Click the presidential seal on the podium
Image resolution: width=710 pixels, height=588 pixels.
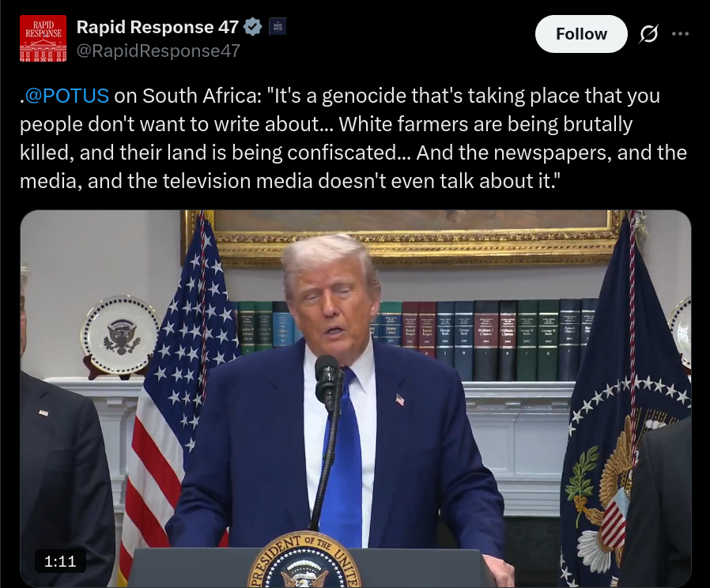tap(304, 560)
